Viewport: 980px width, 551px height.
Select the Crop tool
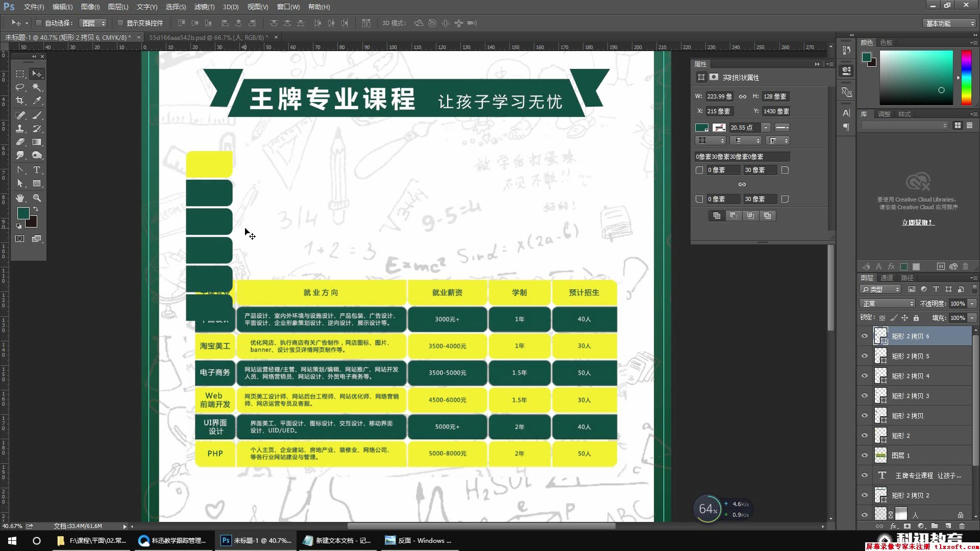click(x=20, y=101)
